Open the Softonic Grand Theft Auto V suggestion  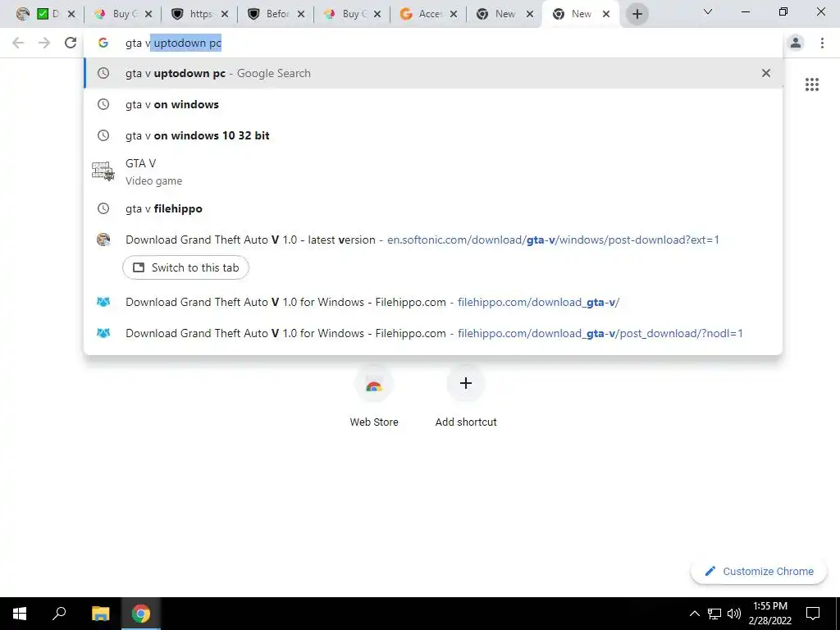[433, 240]
